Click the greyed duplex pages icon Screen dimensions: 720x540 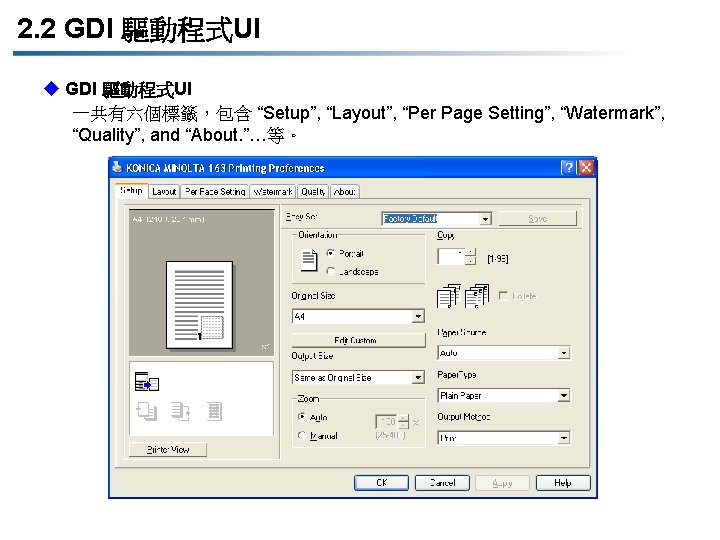pos(147,411)
